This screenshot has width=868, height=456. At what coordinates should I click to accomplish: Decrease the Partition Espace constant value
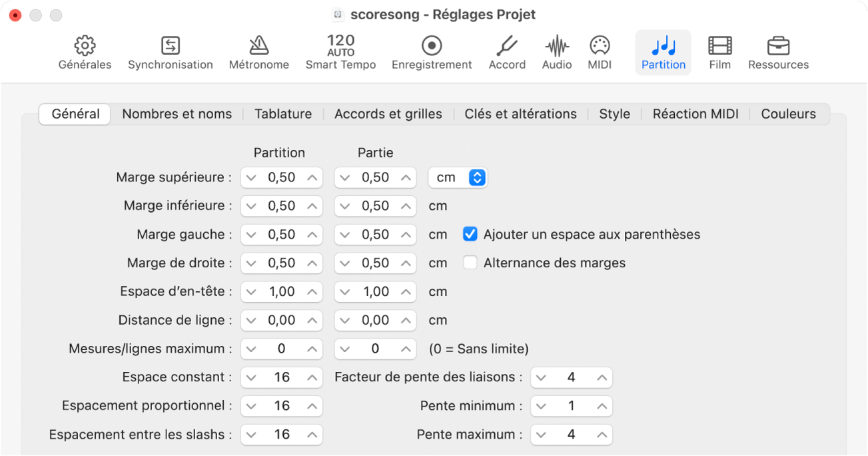tap(251, 377)
